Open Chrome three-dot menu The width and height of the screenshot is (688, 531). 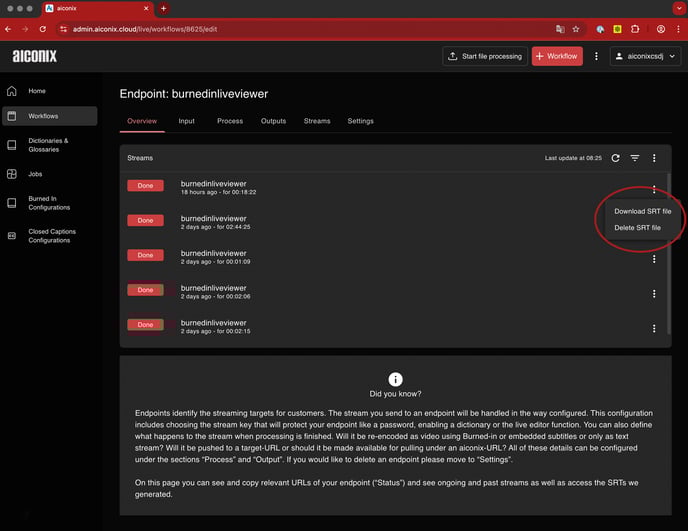[678, 29]
